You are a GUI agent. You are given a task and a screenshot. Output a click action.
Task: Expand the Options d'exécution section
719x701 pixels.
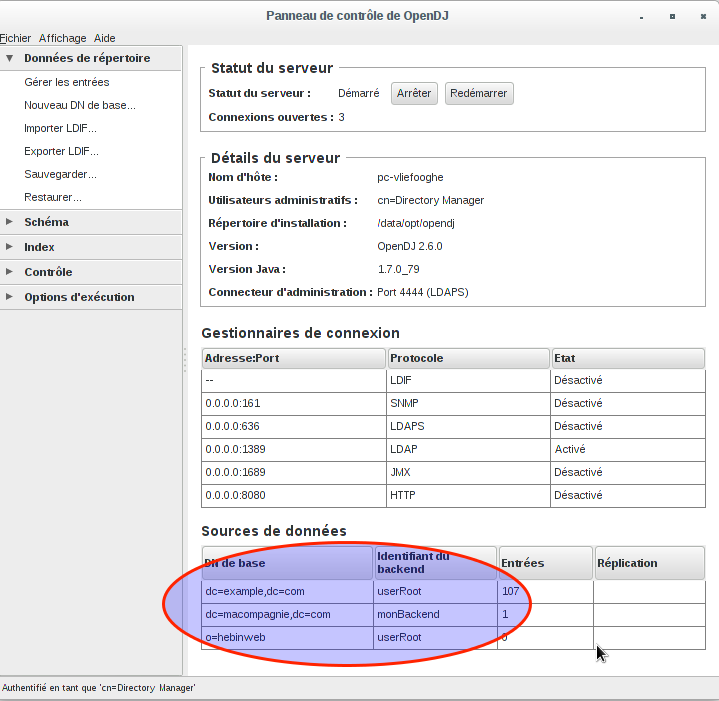point(91,297)
